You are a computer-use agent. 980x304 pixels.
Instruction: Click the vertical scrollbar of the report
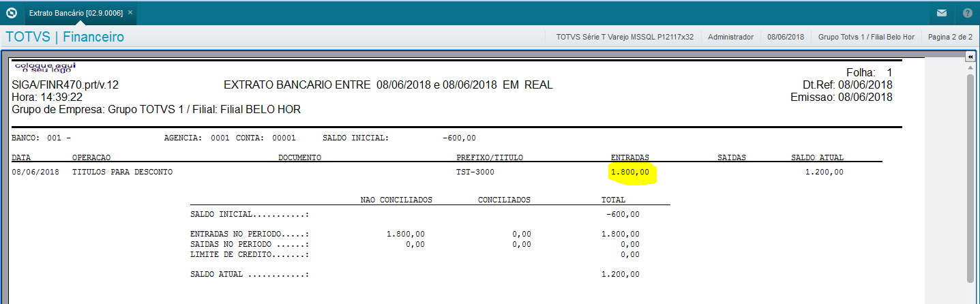coord(970,177)
